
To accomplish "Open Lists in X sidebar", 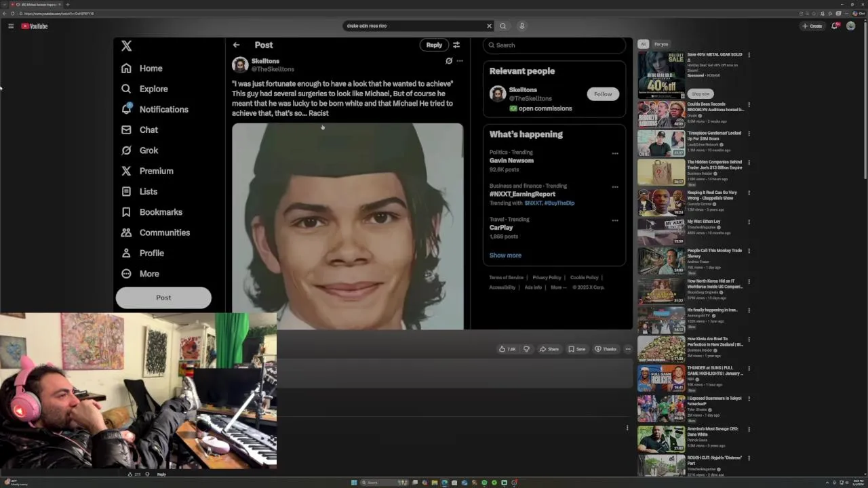I will tap(139, 192).
